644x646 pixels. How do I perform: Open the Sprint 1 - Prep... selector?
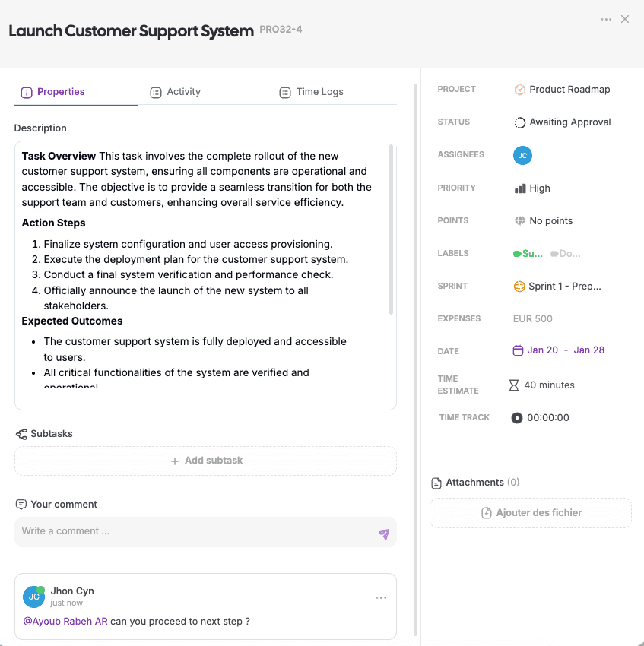pos(564,286)
